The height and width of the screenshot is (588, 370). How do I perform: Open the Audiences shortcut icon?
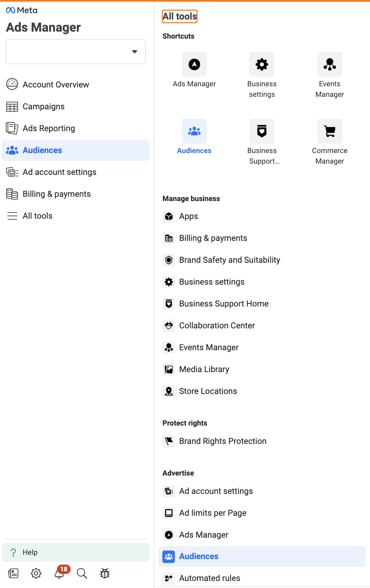point(194,131)
